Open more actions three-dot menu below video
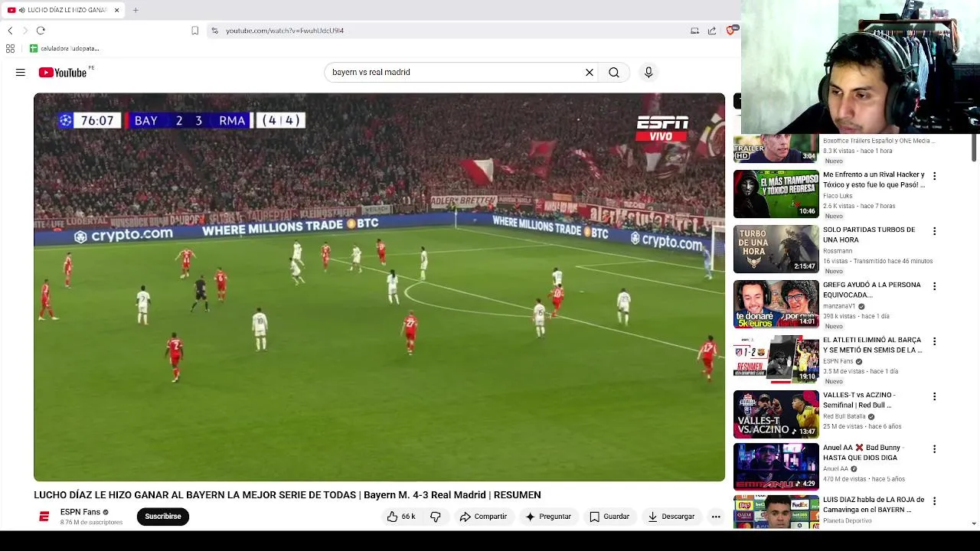980x551 pixels. pos(716,517)
